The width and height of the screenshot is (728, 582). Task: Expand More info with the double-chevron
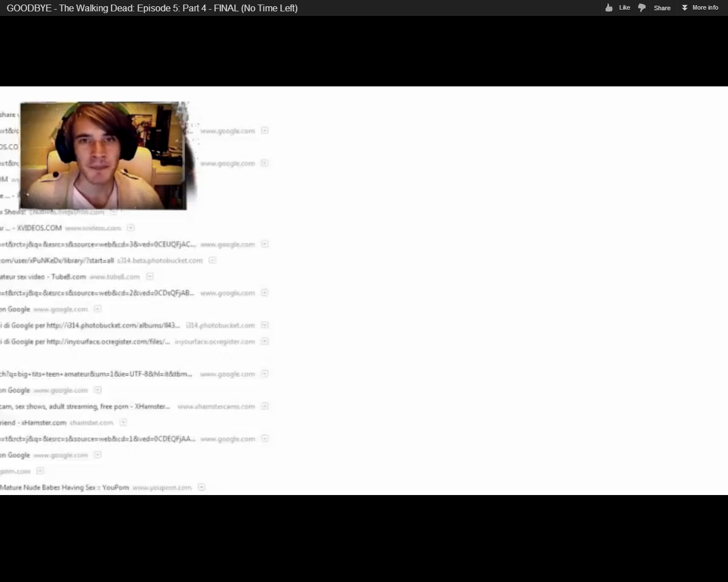(685, 8)
